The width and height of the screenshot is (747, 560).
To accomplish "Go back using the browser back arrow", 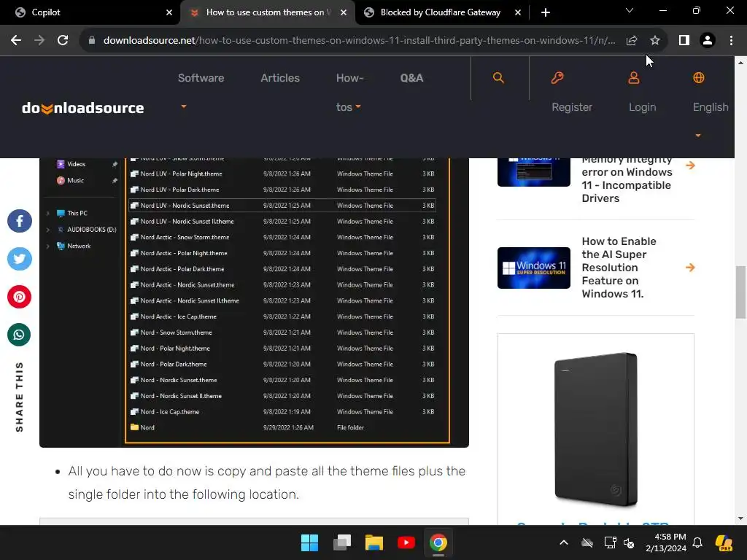I will click(16, 41).
